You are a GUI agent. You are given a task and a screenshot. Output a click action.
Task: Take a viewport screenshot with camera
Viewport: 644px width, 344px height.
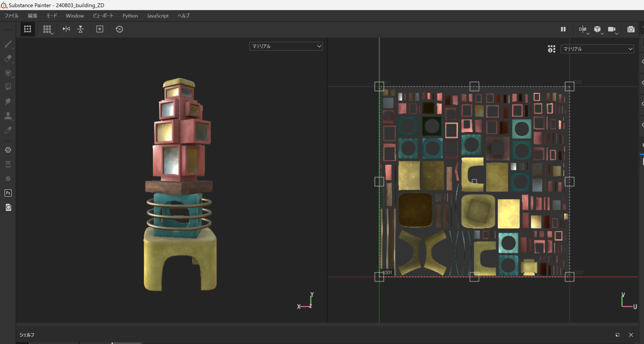[x=631, y=29]
